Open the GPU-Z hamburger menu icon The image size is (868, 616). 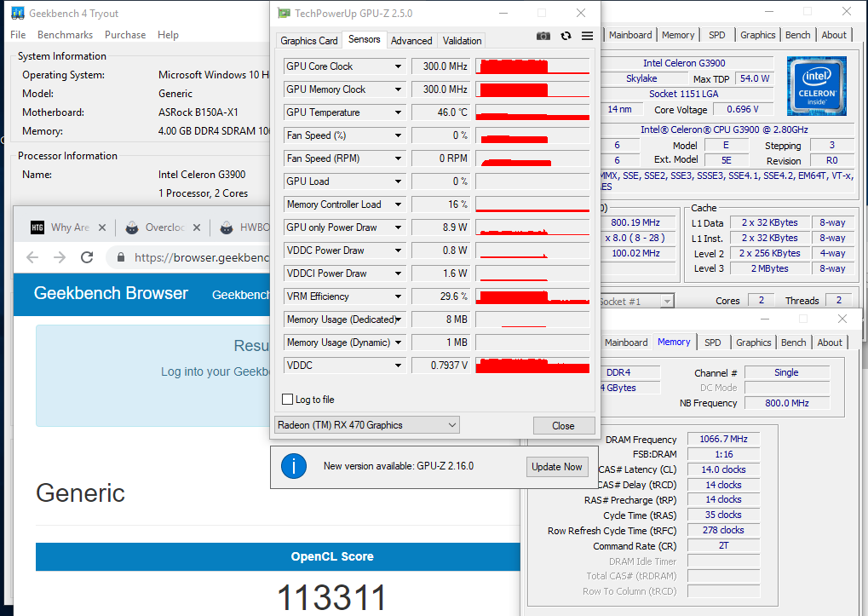click(x=588, y=36)
